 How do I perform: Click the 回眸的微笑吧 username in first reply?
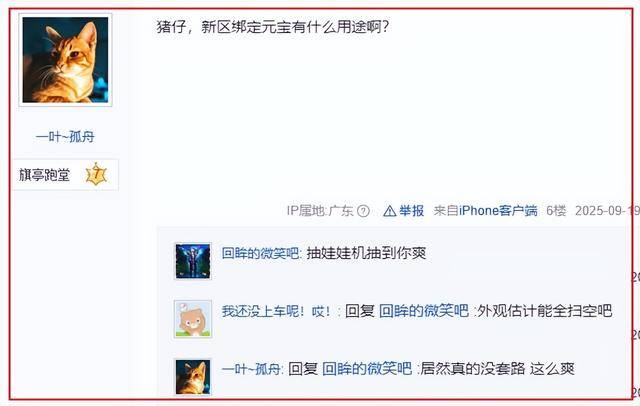pyautogui.click(x=260, y=253)
